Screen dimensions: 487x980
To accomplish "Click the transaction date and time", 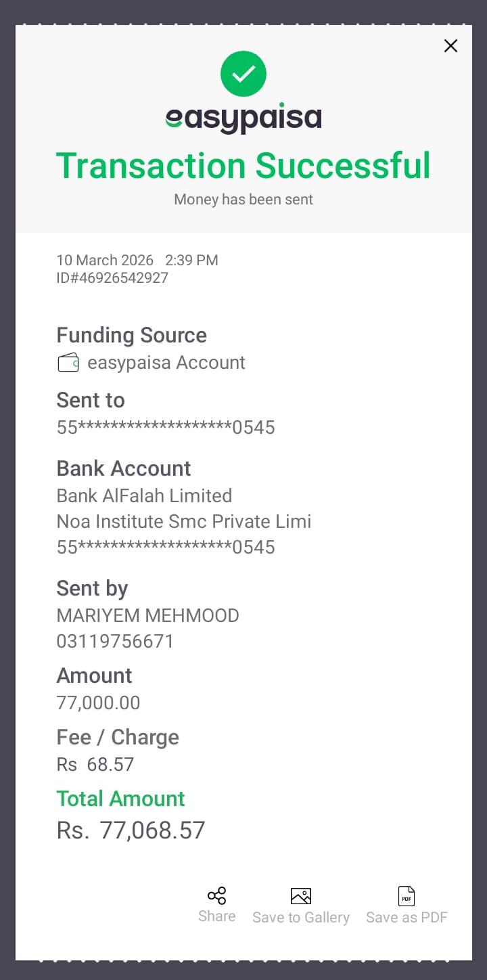I will tap(137, 261).
